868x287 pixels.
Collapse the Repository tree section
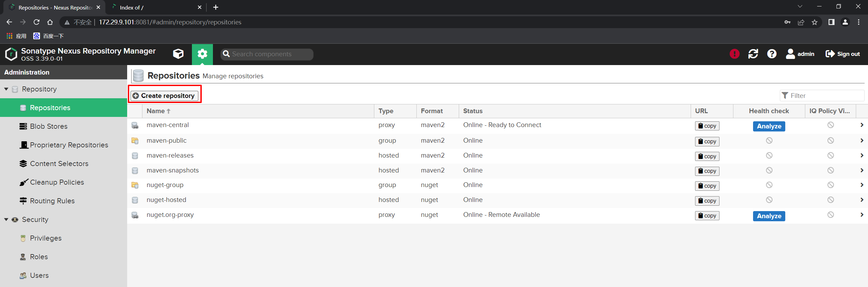(x=6, y=89)
